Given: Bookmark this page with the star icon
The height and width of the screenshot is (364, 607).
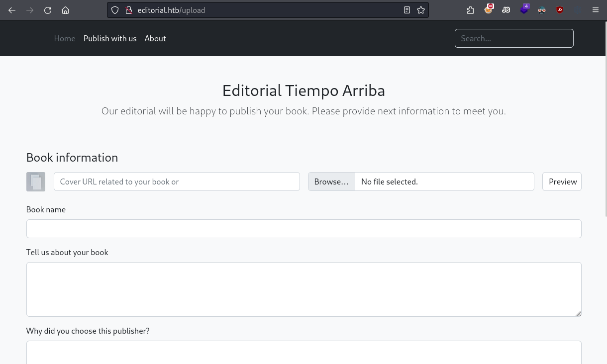Looking at the screenshot, I should (421, 10).
